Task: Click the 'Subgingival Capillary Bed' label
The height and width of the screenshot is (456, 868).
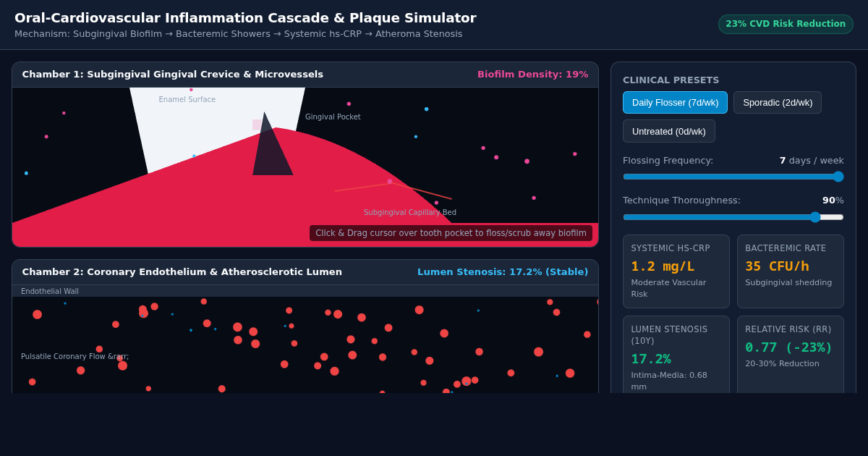Action: tap(410, 213)
